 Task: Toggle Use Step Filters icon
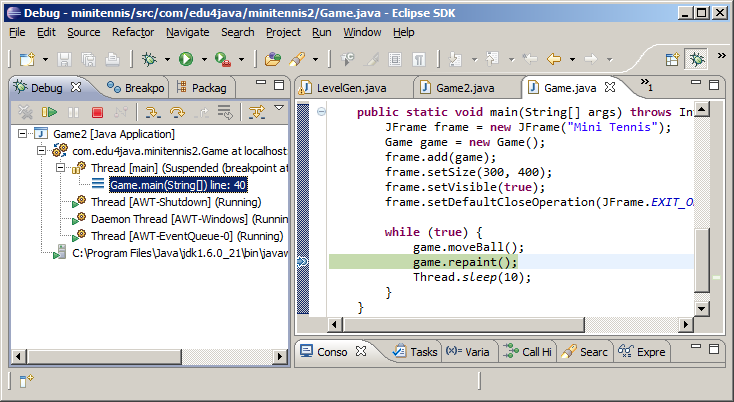click(257, 112)
